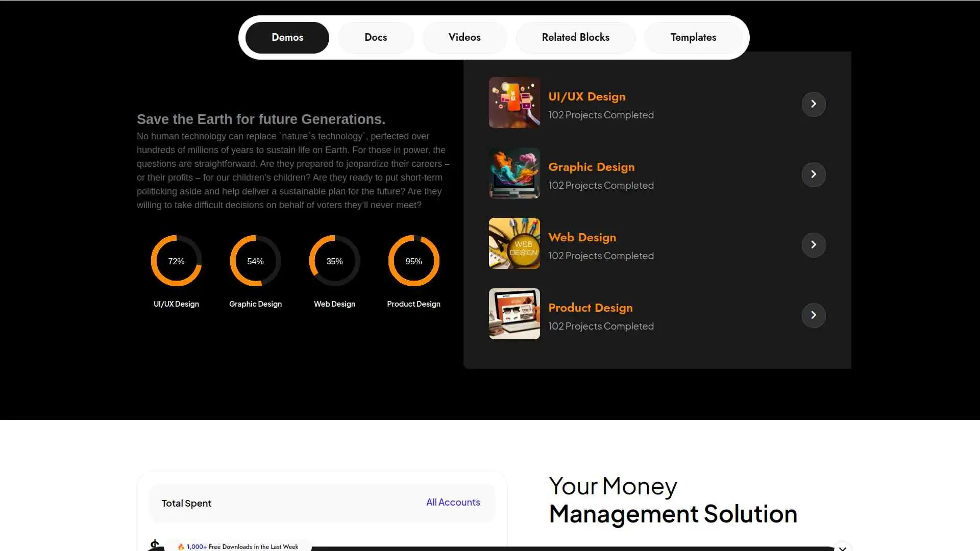Expand the collapsed section via bottom-right down arrow
Viewport: 980px width, 551px height.
(x=843, y=547)
